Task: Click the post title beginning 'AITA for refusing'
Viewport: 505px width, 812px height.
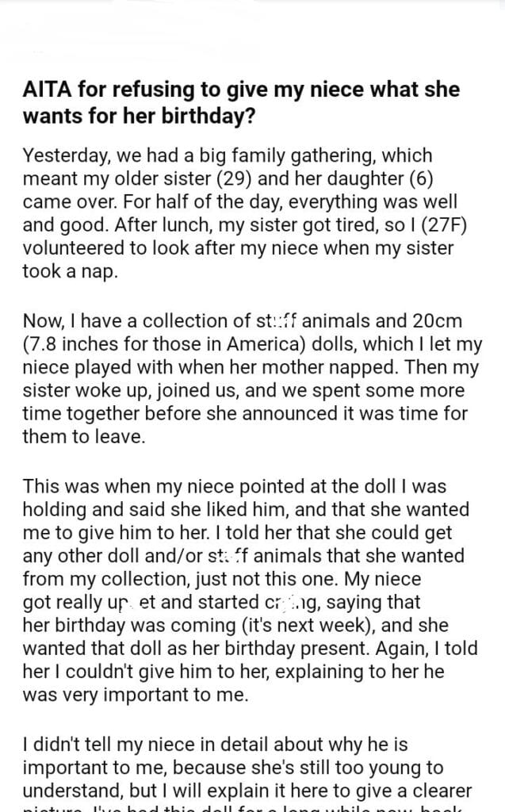Action: pos(241,100)
